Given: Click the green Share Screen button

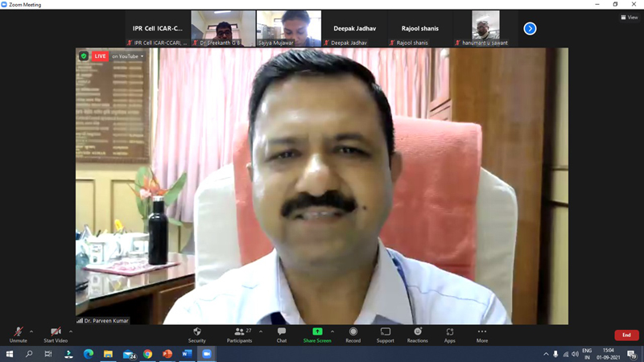Looking at the screenshot, I should click(317, 335).
